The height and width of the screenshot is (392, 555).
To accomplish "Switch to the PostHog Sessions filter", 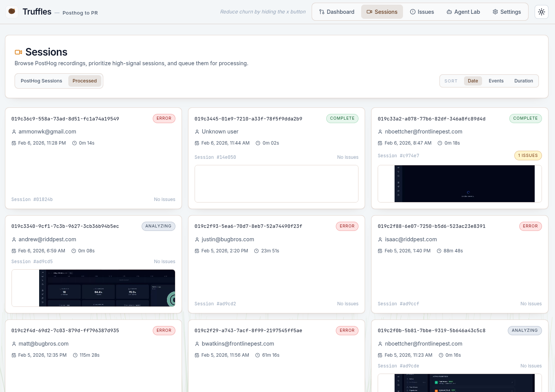I will coord(41,81).
